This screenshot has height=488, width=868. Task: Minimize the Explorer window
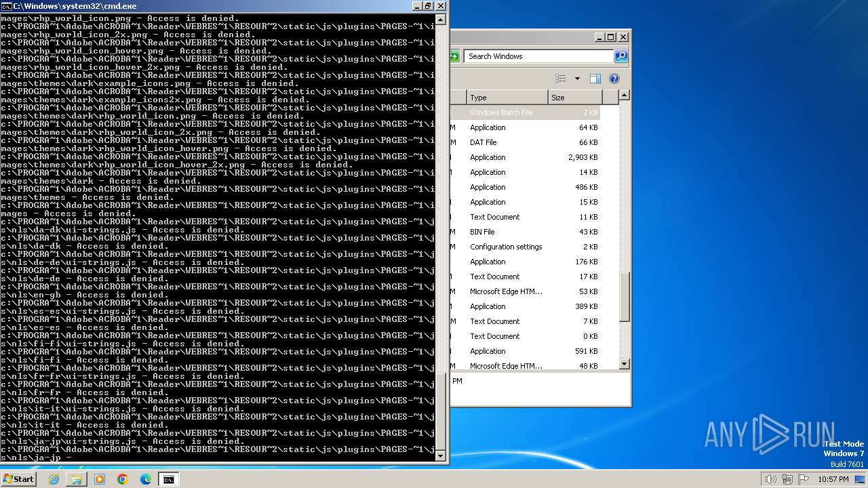click(x=600, y=37)
